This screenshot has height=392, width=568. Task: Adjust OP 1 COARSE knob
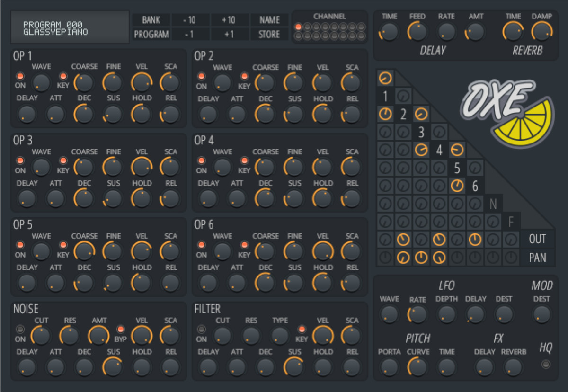84,83
